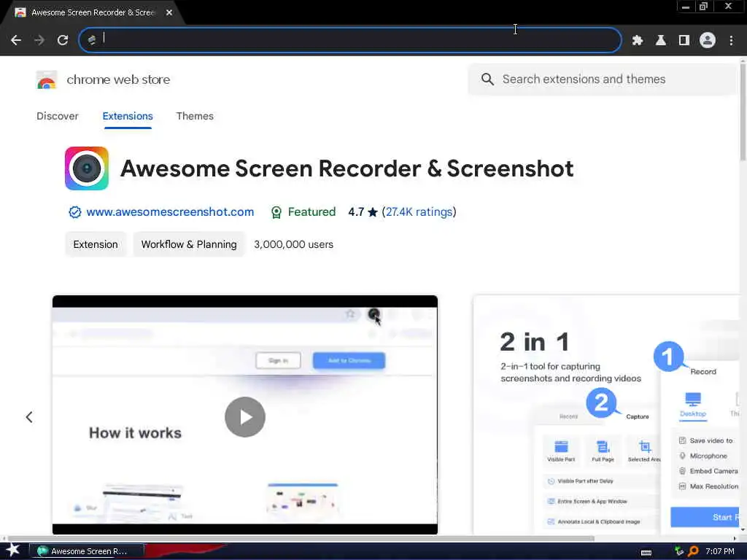747x560 pixels.
Task: Select the Awesome Screen Recorder browser tab
Action: (93, 12)
